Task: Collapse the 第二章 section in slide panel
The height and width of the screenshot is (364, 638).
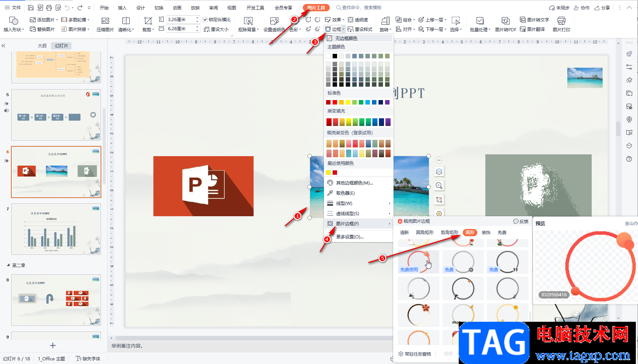Action: tap(8, 265)
